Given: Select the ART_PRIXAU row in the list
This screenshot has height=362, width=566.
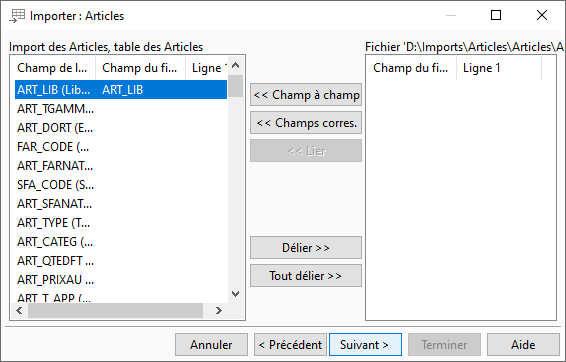Looking at the screenshot, I should 121,280.
